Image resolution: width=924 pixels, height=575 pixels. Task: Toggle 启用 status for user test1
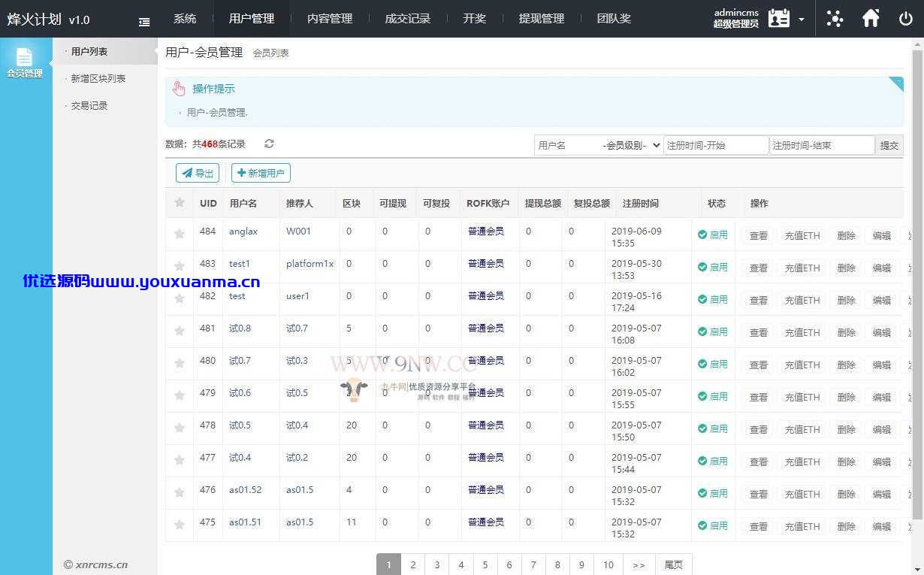[713, 267]
